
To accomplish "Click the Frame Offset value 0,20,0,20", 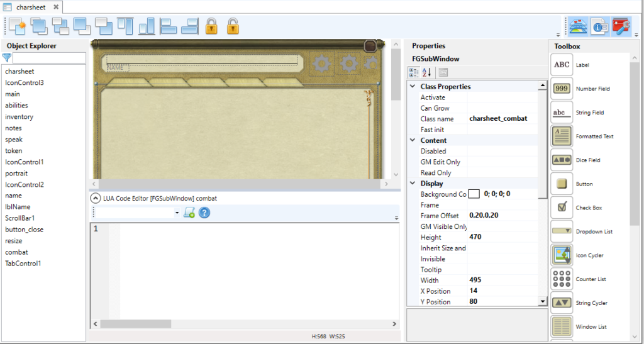I will pyautogui.click(x=502, y=216).
